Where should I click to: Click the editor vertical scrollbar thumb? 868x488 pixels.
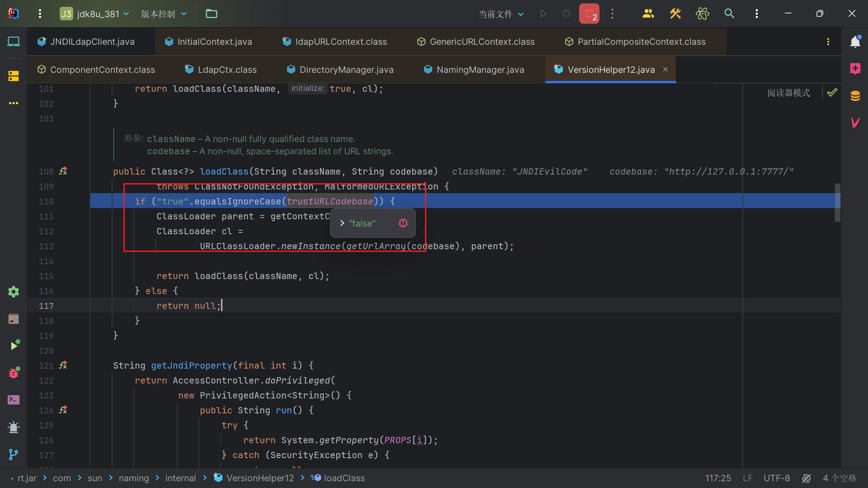tap(837, 202)
